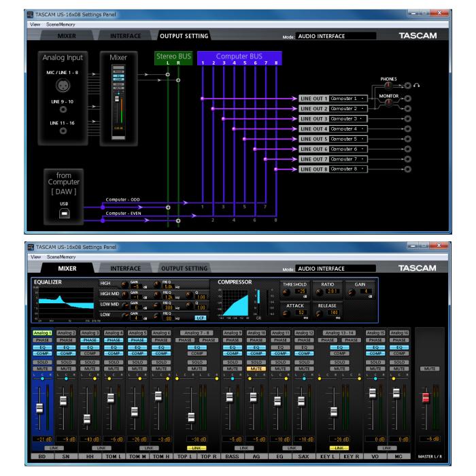
Task: Click the MONITOR level knob
Action: tap(388, 102)
